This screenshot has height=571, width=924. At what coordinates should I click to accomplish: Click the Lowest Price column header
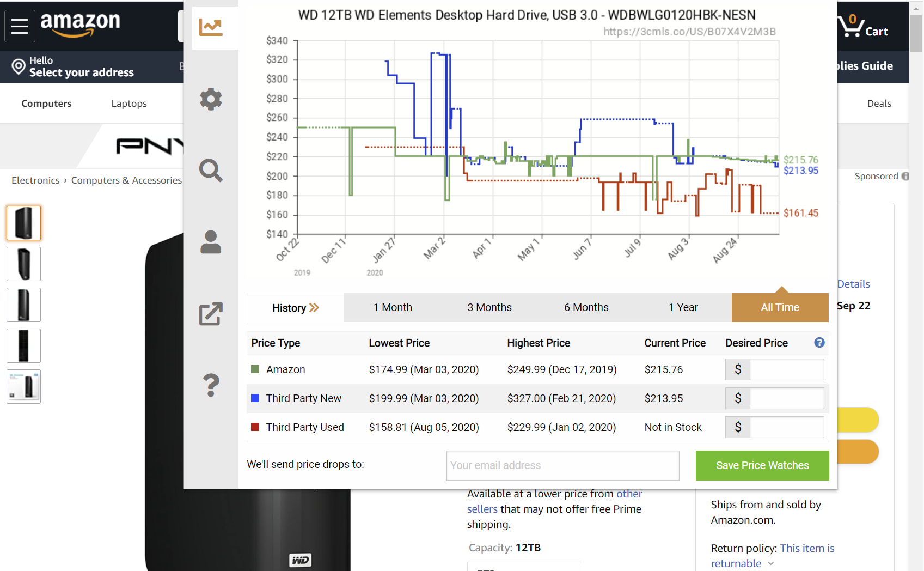point(399,343)
